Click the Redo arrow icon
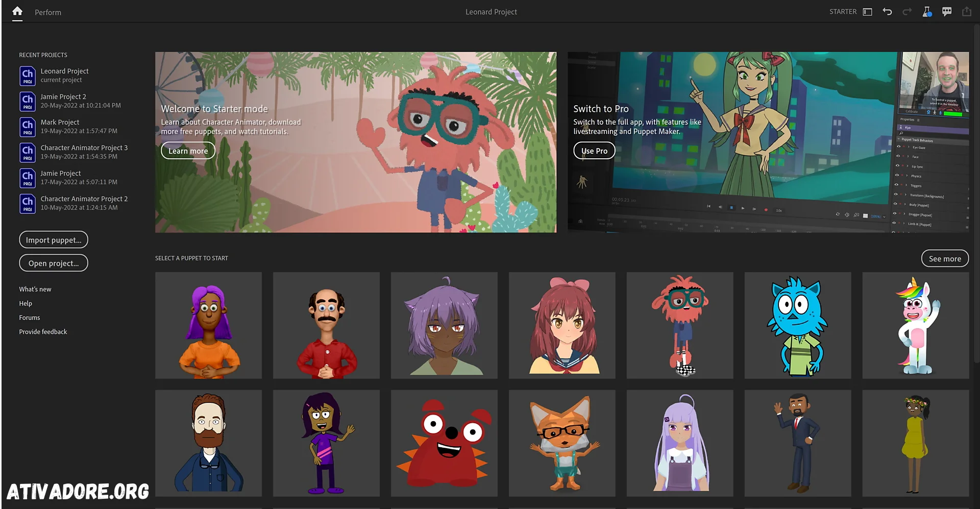 (x=907, y=12)
